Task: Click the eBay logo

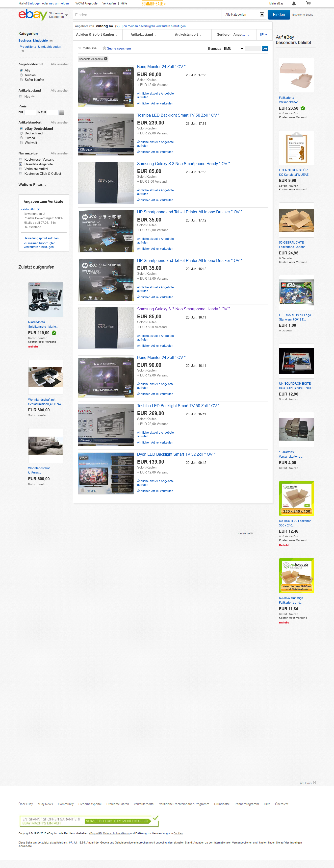Action: click(33, 15)
